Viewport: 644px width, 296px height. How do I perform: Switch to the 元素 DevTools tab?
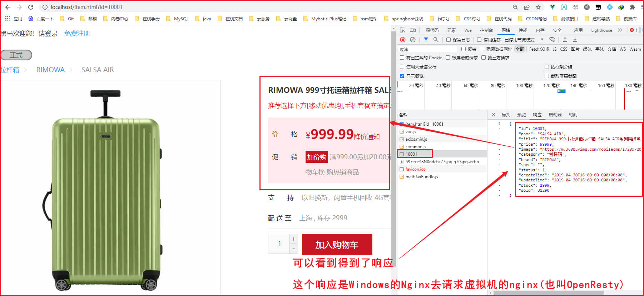pos(451,30)
